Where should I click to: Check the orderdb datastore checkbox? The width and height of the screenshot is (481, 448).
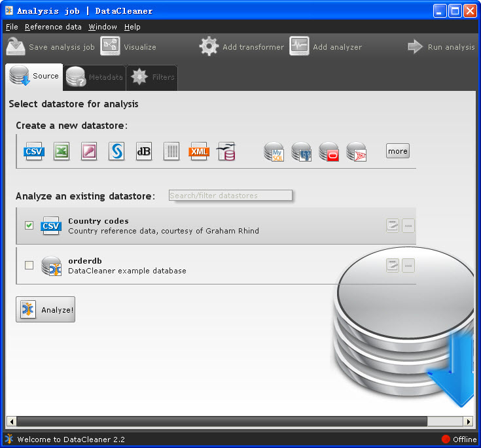(x=29, y=265)
